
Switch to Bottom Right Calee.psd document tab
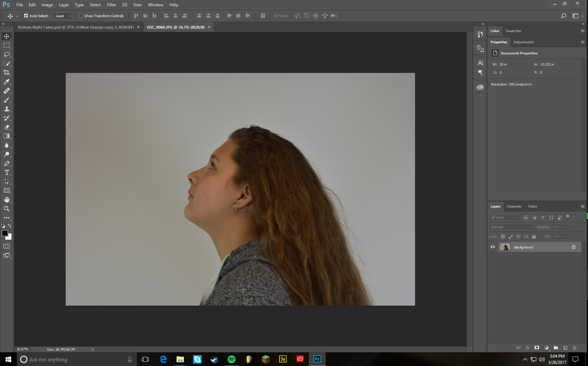(76, 27)
